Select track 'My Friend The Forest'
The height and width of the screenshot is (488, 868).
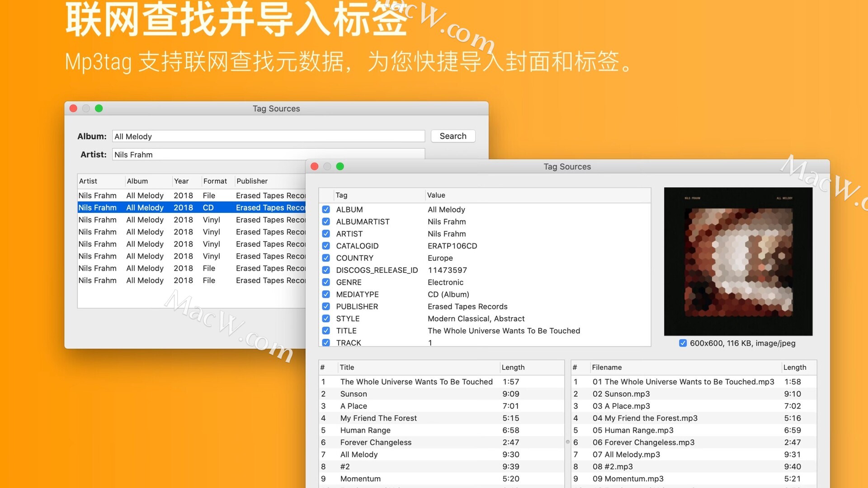click(442, 418)
